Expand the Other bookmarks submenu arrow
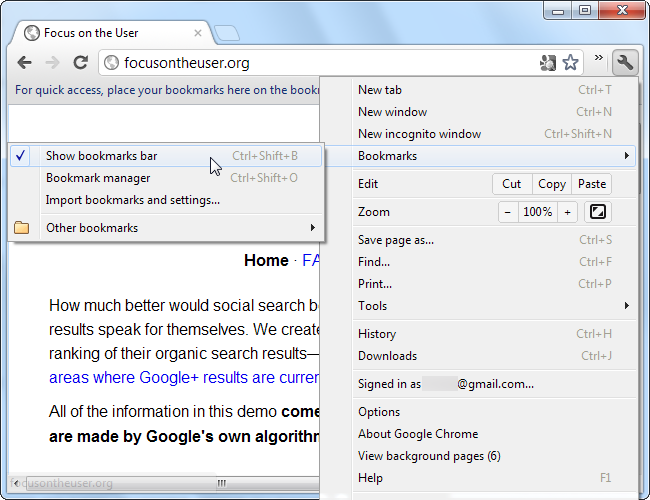650x500 pixels. 313,228
